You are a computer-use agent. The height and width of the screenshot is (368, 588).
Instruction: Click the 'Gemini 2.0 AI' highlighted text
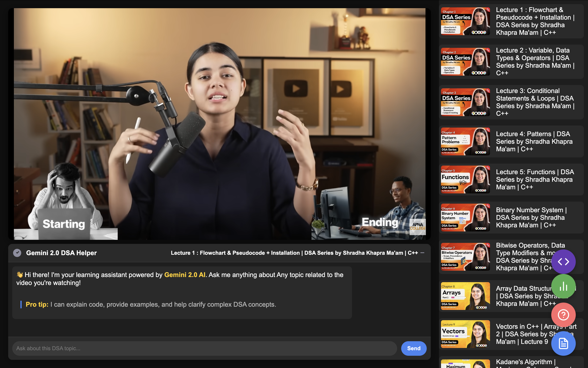coord(185,275)
